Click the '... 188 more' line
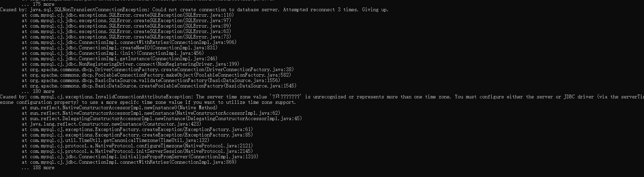Screen dimensions: 644x177 pyautogui.click(x=38, y=167)
